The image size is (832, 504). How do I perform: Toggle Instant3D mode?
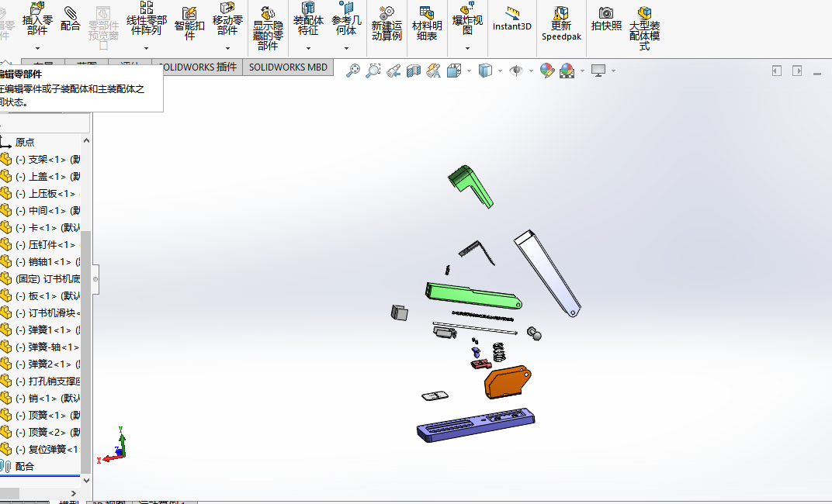[512, 19]
